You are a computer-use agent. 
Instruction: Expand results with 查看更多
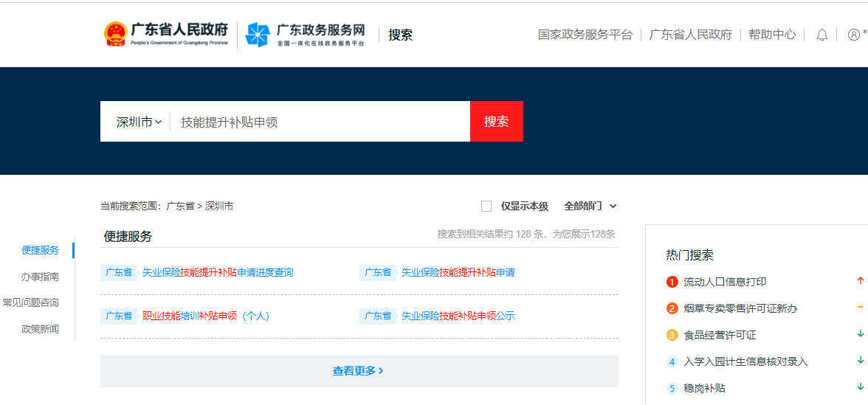(359, 371)
